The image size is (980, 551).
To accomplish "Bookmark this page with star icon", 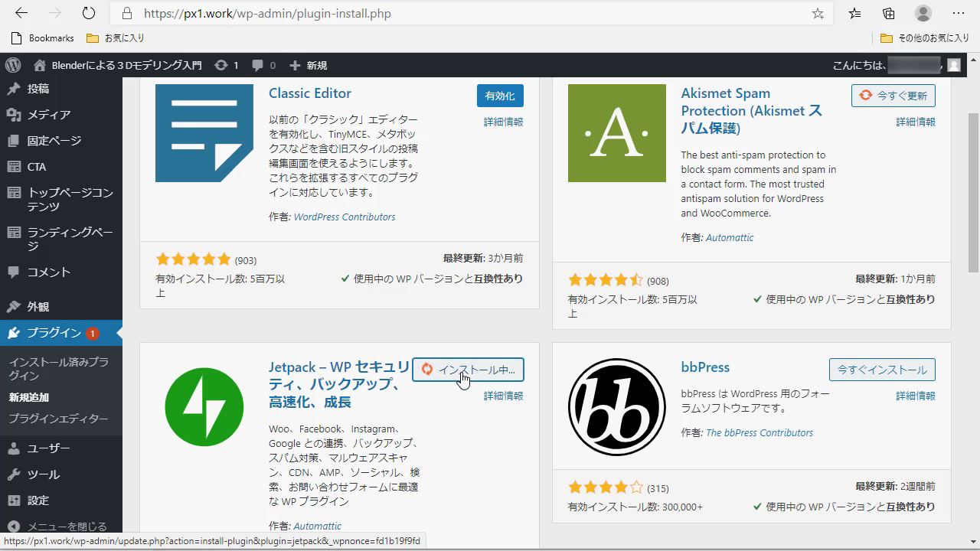I will point(818,14).
